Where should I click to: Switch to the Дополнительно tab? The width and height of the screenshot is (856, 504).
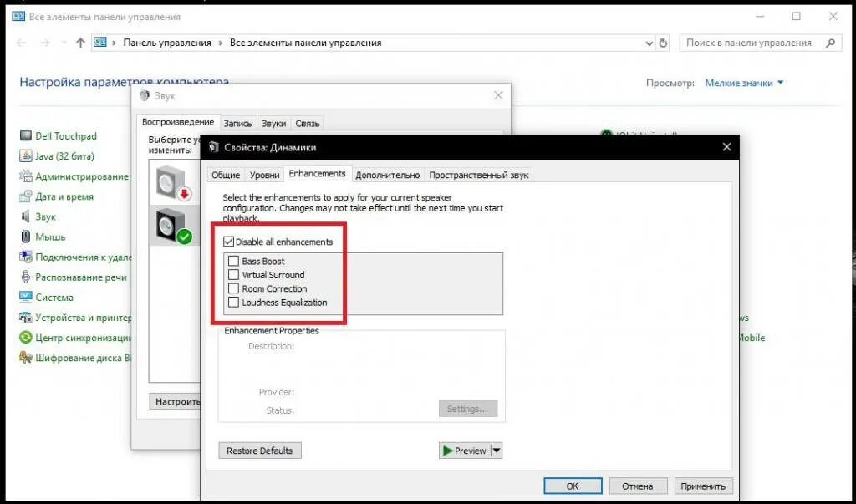[x=388, y=175]
